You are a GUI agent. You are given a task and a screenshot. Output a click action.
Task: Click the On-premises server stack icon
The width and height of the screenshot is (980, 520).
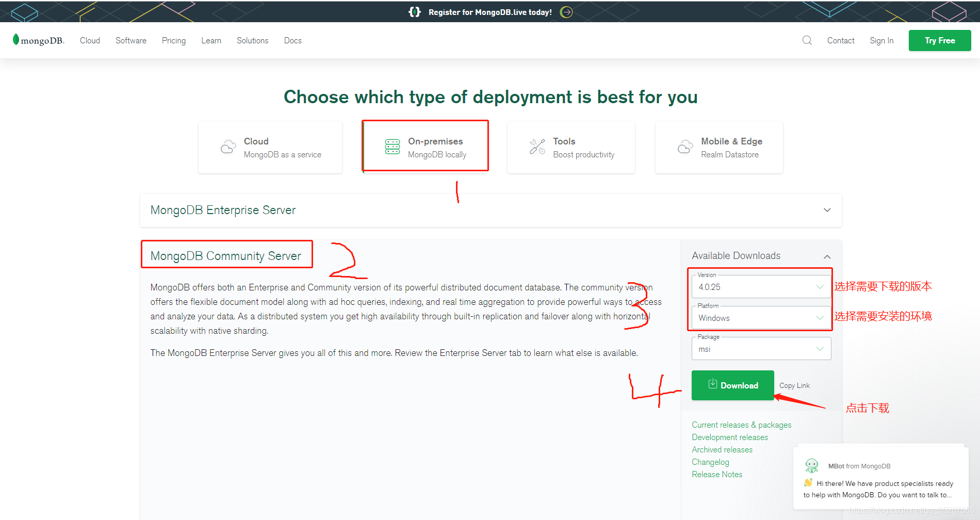(x=393, y=147)
